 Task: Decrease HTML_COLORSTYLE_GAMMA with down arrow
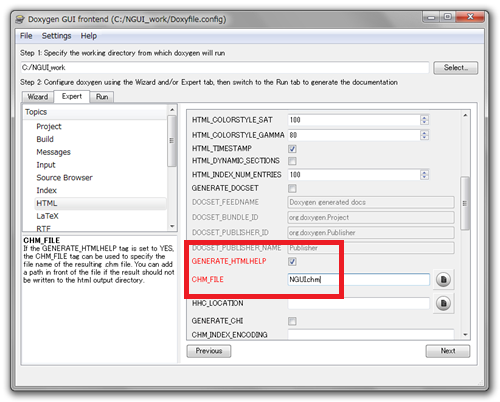click(424, 137)
